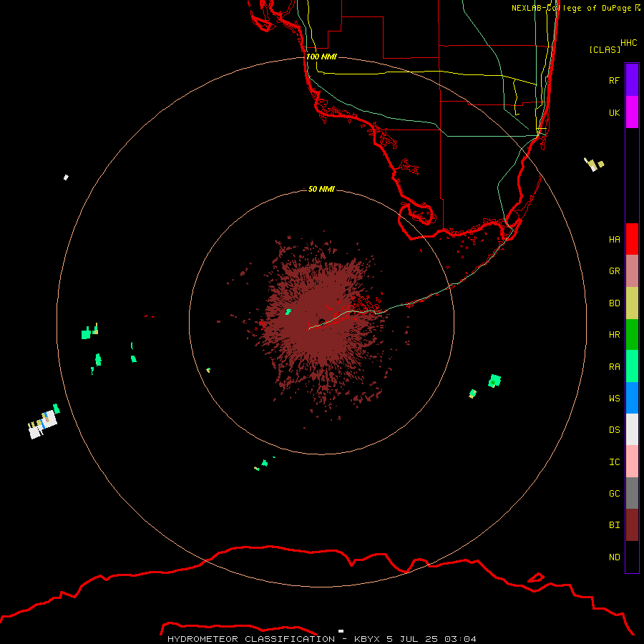Click the IC legend label
This screenshot has height=644, width=644.
(x=614, y=462)
